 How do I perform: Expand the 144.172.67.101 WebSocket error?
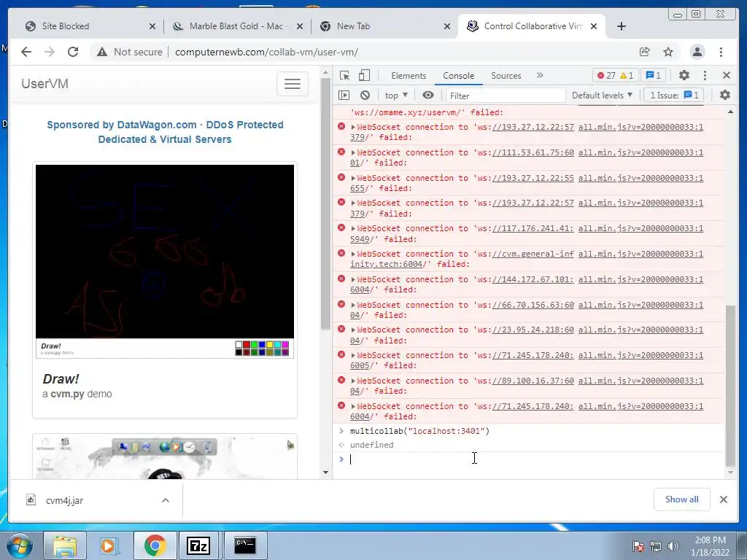(353, 279)
